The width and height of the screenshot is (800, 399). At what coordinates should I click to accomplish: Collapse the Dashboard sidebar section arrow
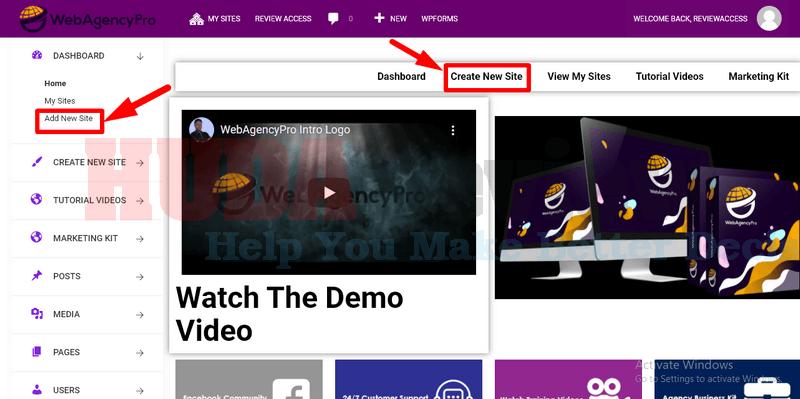pos(140,56)
